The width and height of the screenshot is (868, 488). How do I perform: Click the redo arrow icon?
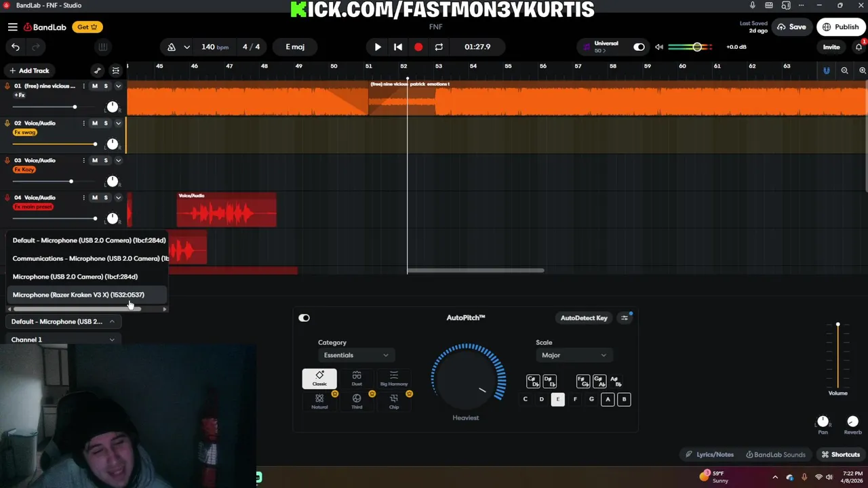click(36, 47)
